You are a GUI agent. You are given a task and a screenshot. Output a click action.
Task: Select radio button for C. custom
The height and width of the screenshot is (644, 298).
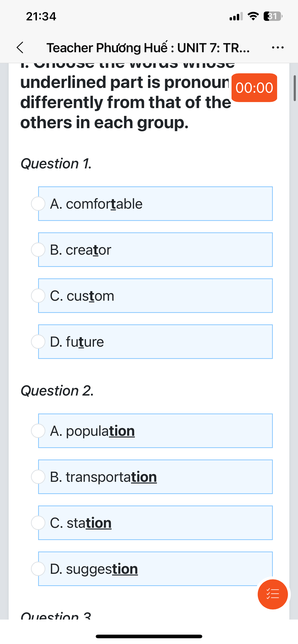tap(38, 296)
